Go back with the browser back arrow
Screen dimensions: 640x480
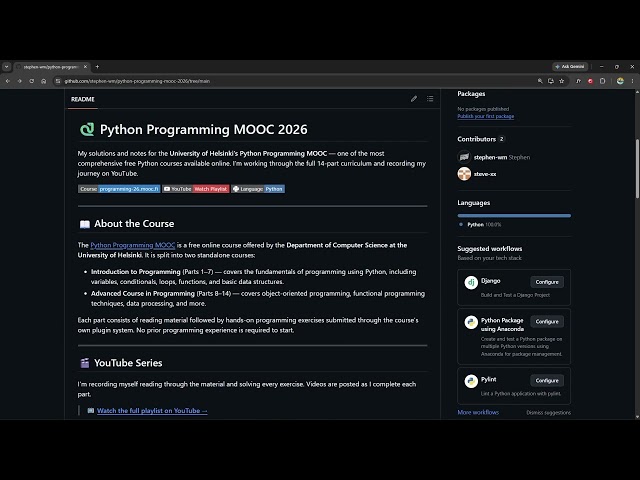click(x=8, y=81)
